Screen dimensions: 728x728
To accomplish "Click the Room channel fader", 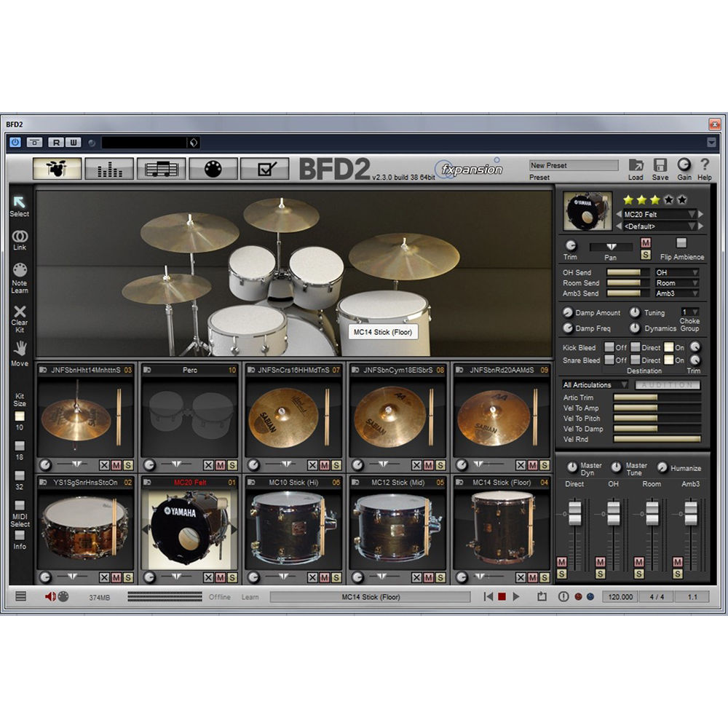I will pos(652,513).
